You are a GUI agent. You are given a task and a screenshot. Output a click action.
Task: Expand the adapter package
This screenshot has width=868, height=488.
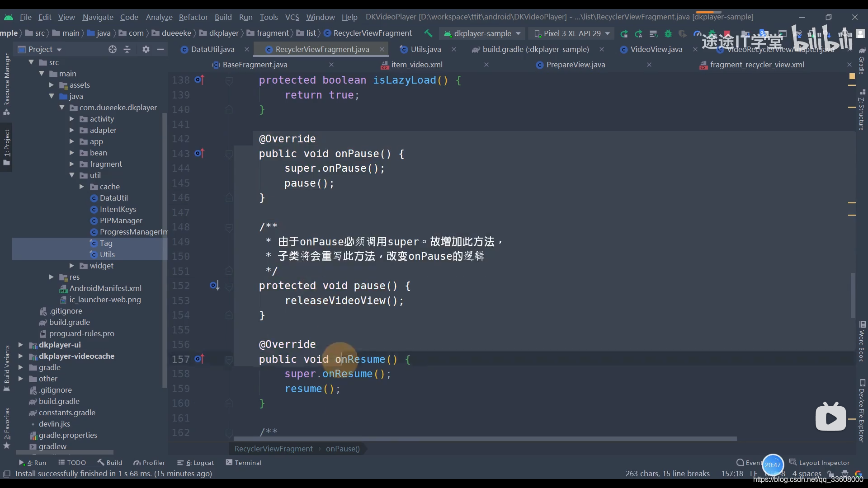[x=71, y=130]
